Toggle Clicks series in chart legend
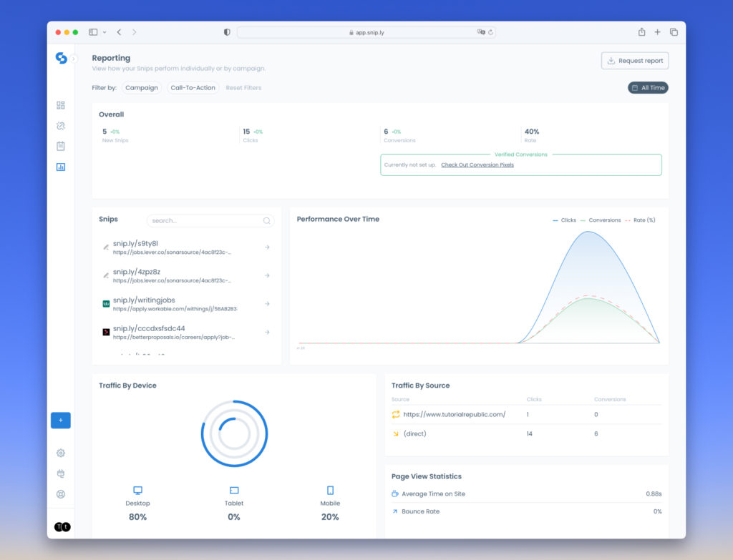The image size is (733, 560). pos(565,220)
